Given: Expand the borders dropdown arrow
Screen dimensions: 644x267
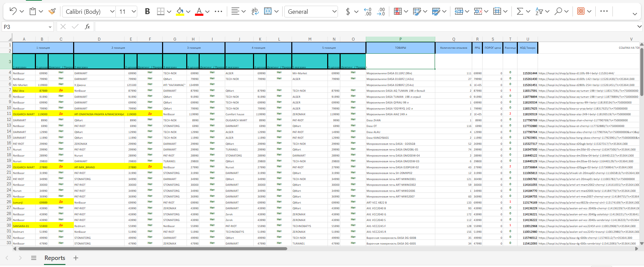Looking at the screenshot, I should pyautogui.click(x=169, y=11).
